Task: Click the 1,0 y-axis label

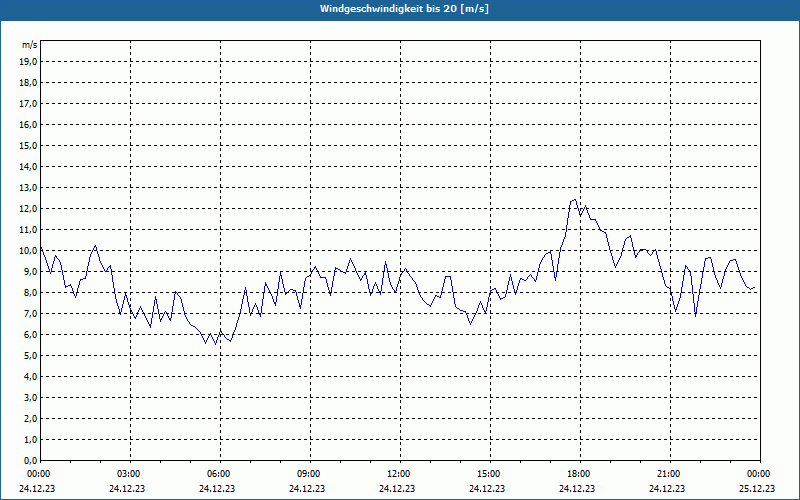Action: [30, 440]
